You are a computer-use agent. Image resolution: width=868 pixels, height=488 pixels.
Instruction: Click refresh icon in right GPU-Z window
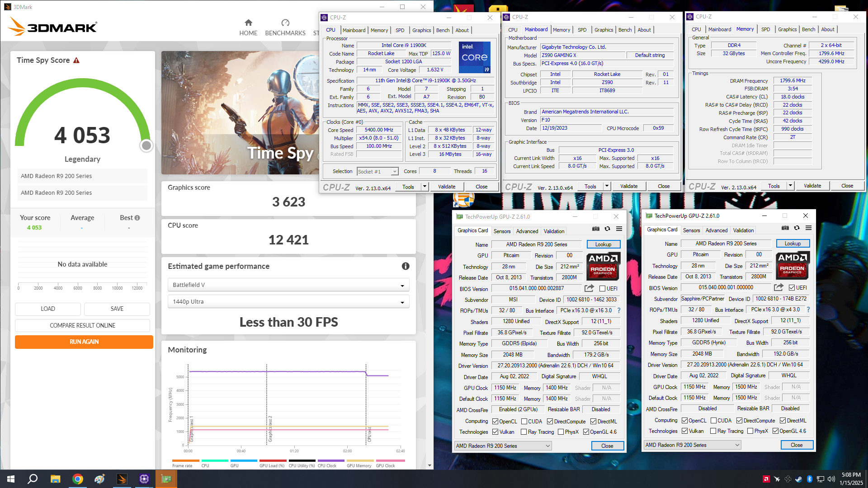click(797, 228)
